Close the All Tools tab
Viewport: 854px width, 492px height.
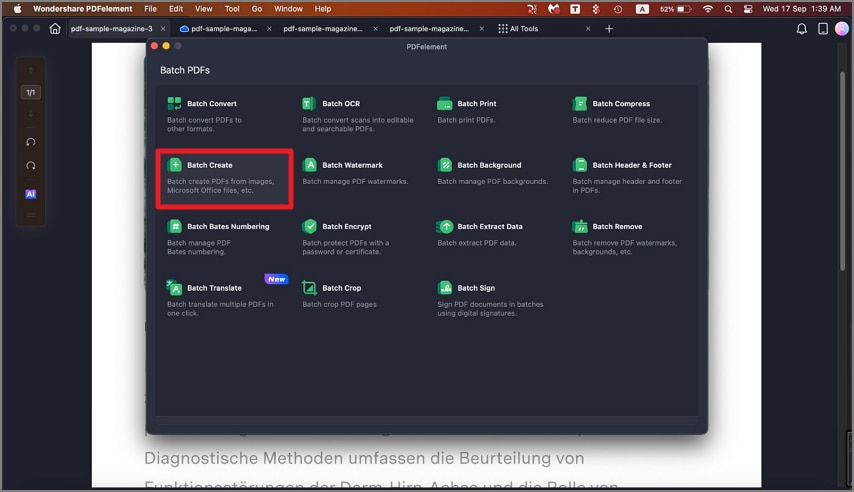pos(588,28)
